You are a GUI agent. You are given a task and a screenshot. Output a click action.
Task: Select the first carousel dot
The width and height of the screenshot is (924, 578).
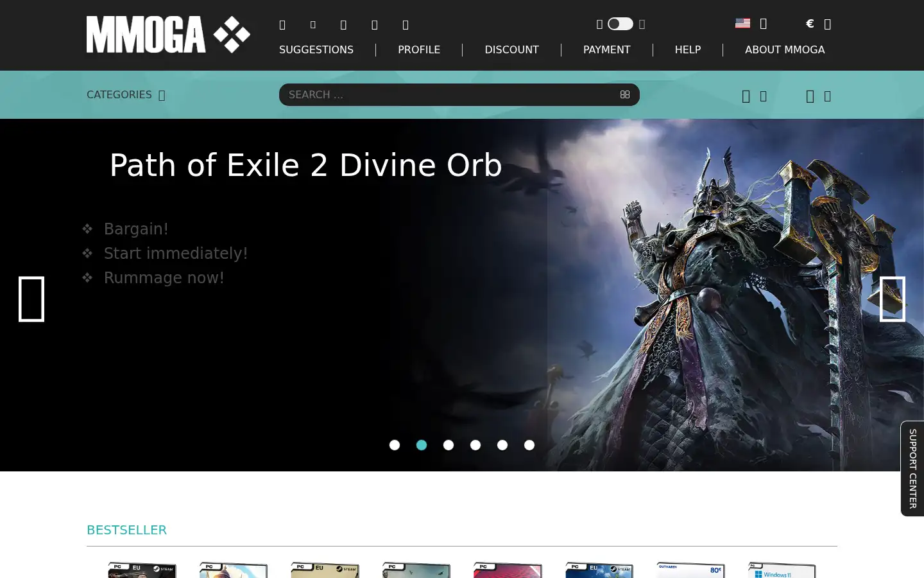pyautogui.click(x=395, y=445)
